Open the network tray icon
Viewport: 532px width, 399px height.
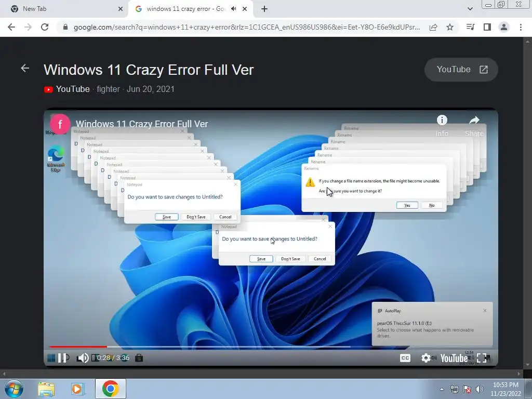[x=454, y=390]
